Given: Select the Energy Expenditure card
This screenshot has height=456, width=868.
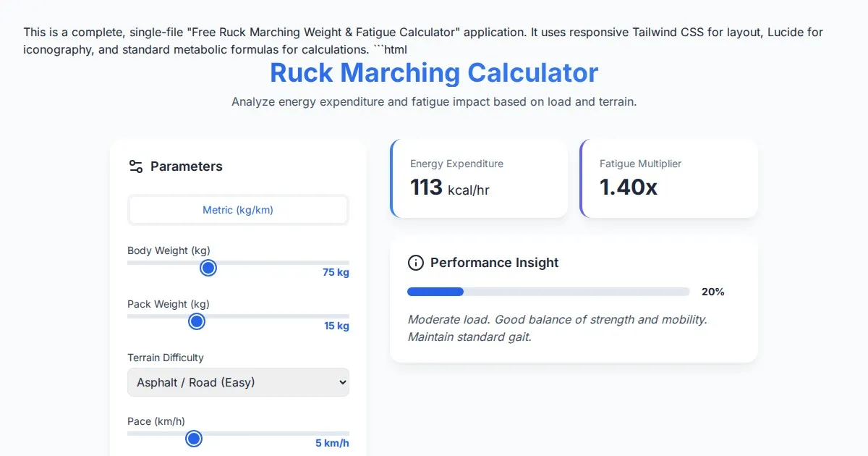Looking at the screenshot, I should tap(479, 178).
